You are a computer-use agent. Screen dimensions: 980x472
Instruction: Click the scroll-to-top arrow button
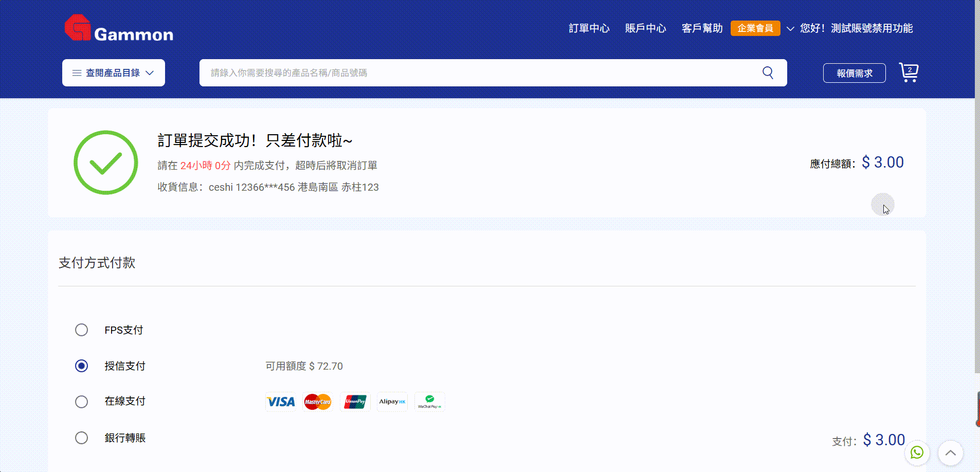[950, 453]
